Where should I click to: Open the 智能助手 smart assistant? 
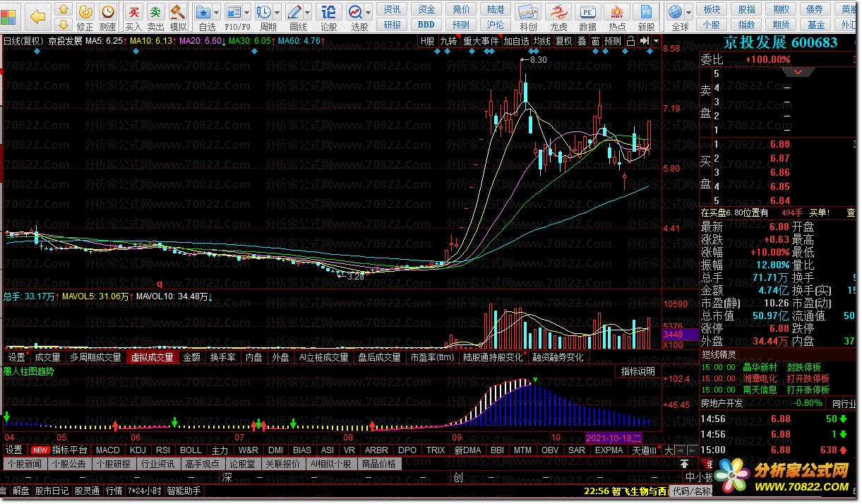click(184, 491)
